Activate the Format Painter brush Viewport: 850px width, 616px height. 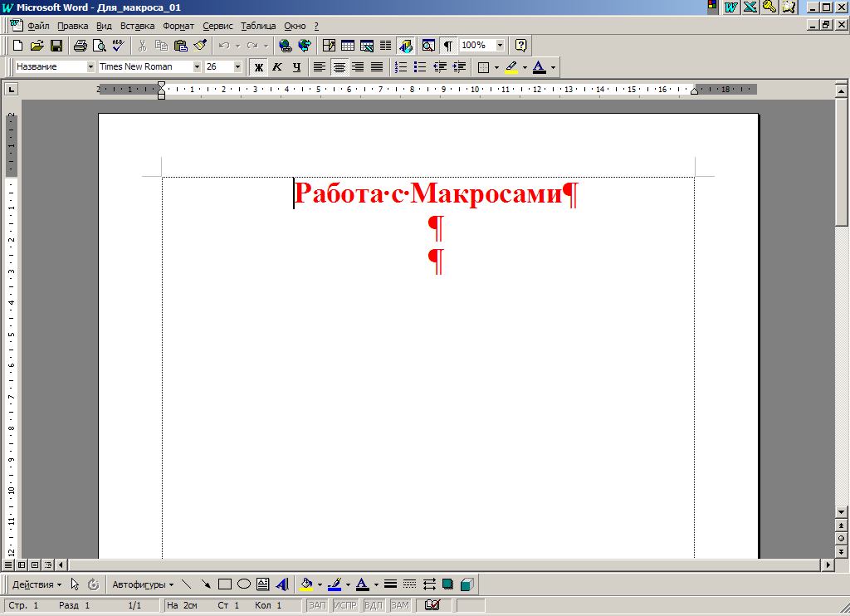pyautogui.click(x=200, y=46)
